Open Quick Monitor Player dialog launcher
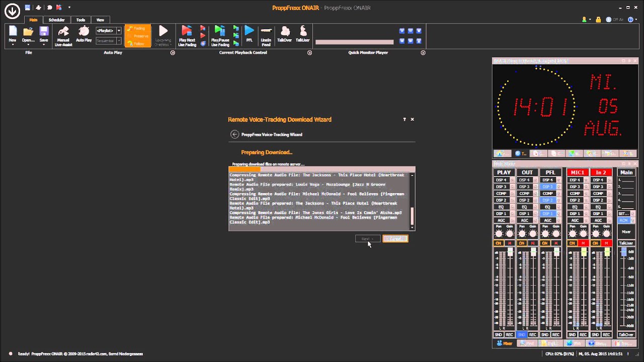This screenshot has height=362, width=644. tap(423, 52)
